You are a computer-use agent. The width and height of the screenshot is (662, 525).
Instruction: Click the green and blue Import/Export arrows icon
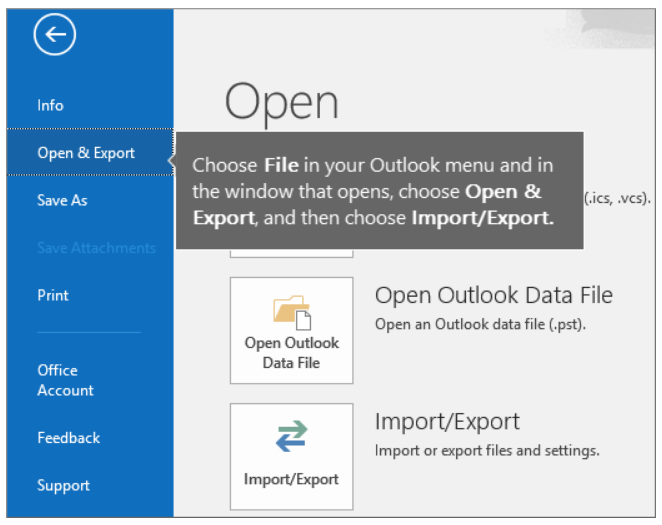291,438
